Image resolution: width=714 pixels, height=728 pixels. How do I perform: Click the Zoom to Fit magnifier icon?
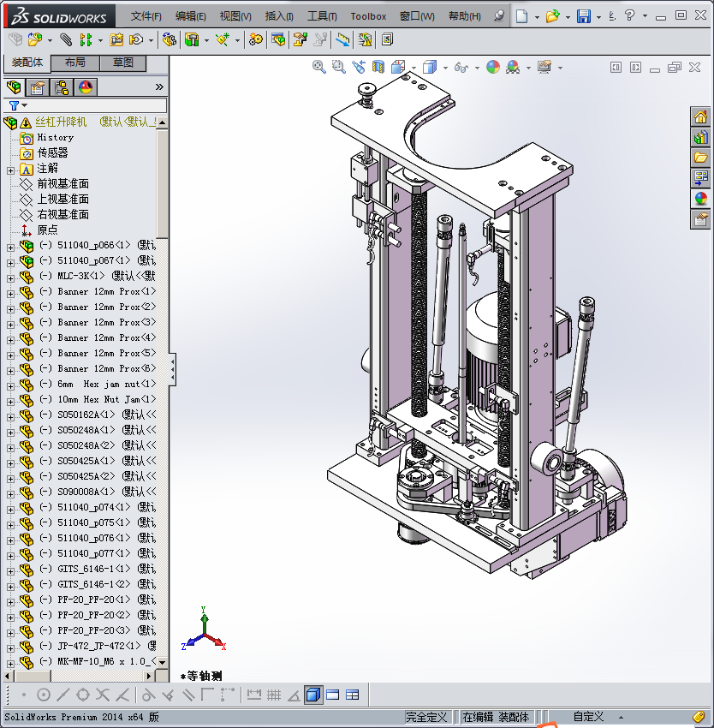[x=319, y=67]
